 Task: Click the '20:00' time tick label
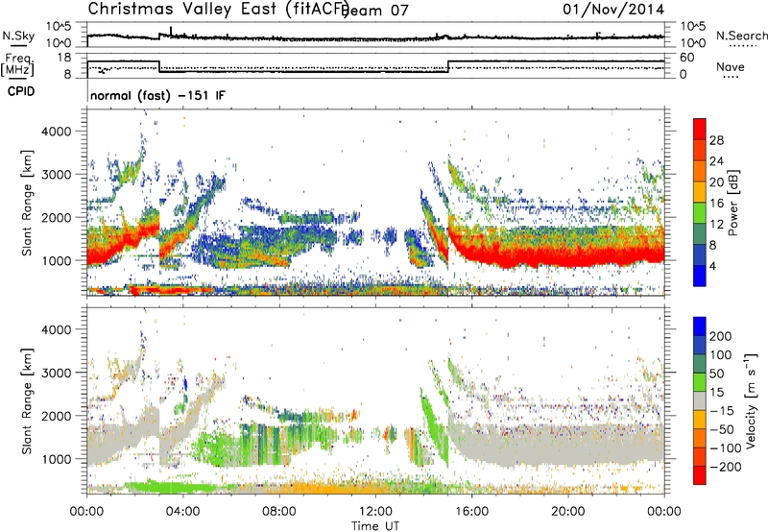tap(567, 512)
